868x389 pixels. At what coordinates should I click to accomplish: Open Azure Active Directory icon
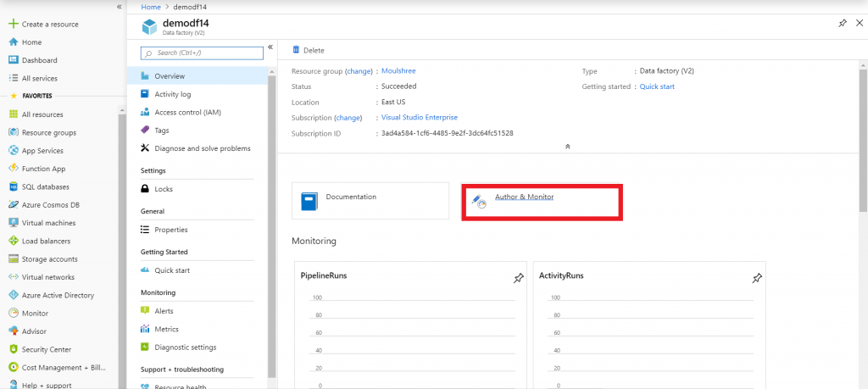[x=14, y=296]
